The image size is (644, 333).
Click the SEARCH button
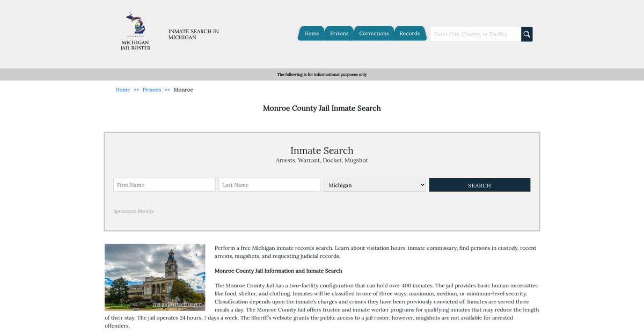[480, 185]
